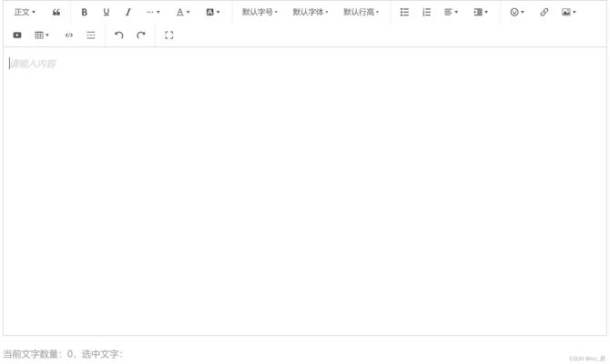Toggle bold formatting

tap(85, 13)
